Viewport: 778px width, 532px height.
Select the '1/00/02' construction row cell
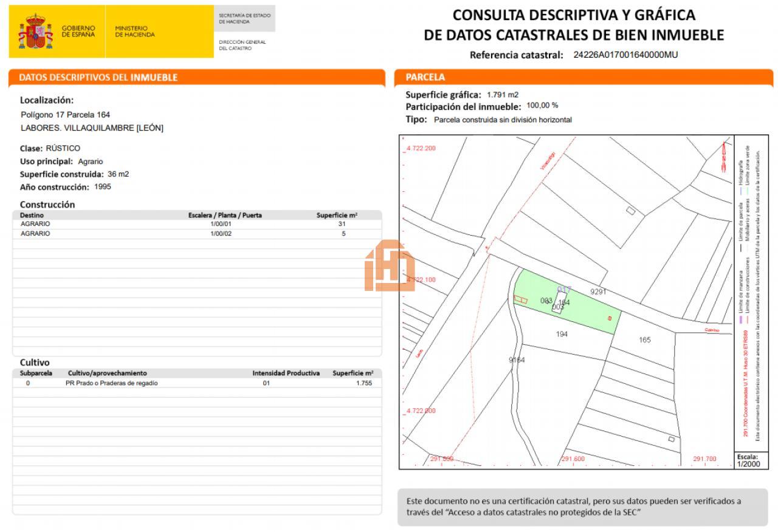click(x=221, y=233)
